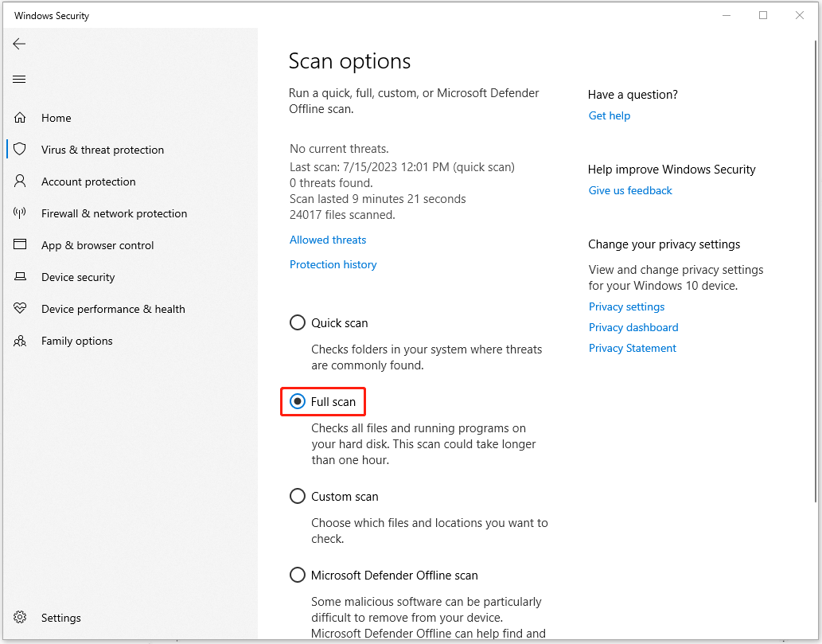
Task: Click the laptop icon for Device security
Action: coord(20,276)
